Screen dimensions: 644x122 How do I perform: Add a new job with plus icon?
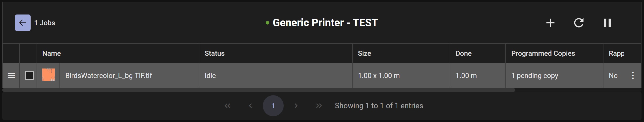click(550, 23)
